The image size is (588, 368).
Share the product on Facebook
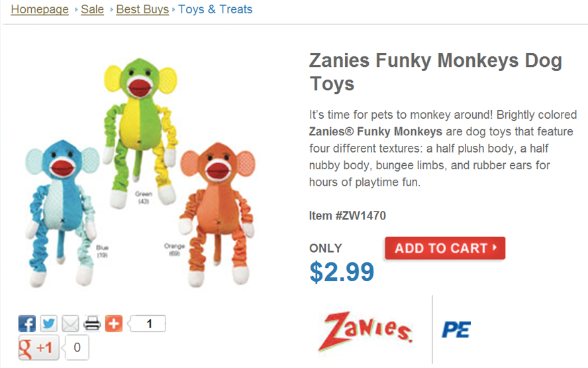(27, 324)
